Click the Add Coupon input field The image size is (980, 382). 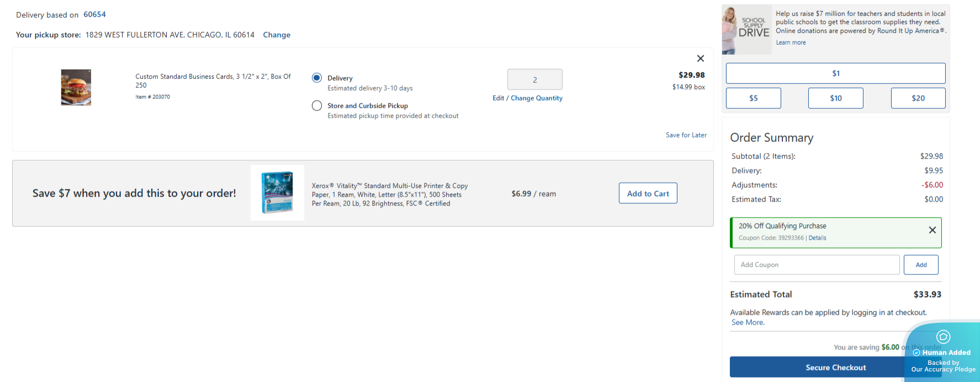pyautogui.click(x=817, y=265)
